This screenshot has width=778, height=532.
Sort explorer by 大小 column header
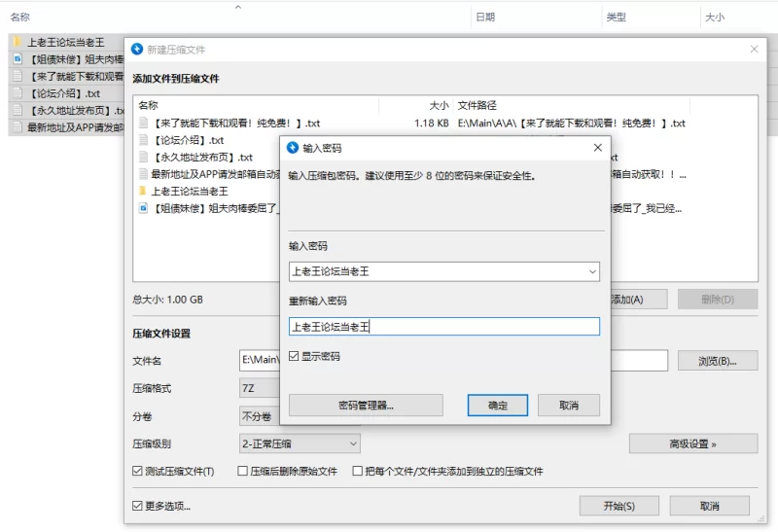click(715, 17)
